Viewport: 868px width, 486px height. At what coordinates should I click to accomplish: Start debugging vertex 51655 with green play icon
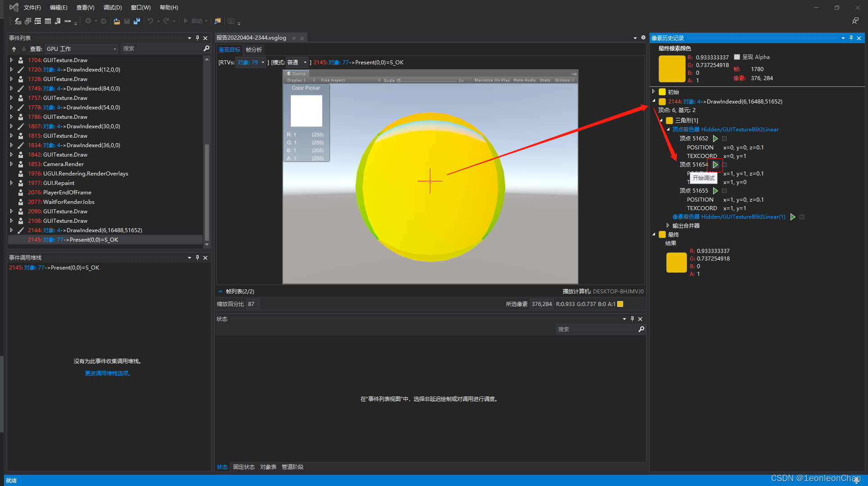pyautogui.click(x=715, y=191)
